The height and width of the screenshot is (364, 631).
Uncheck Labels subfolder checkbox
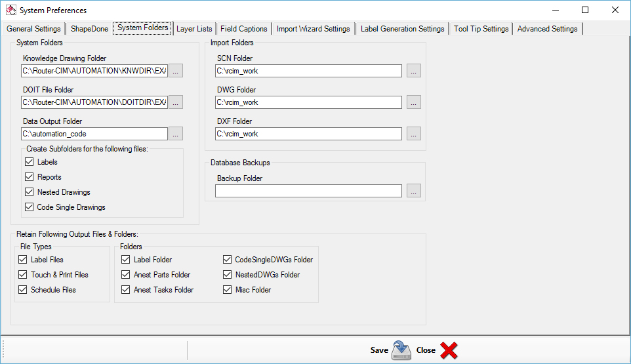(x=29, y=162)
